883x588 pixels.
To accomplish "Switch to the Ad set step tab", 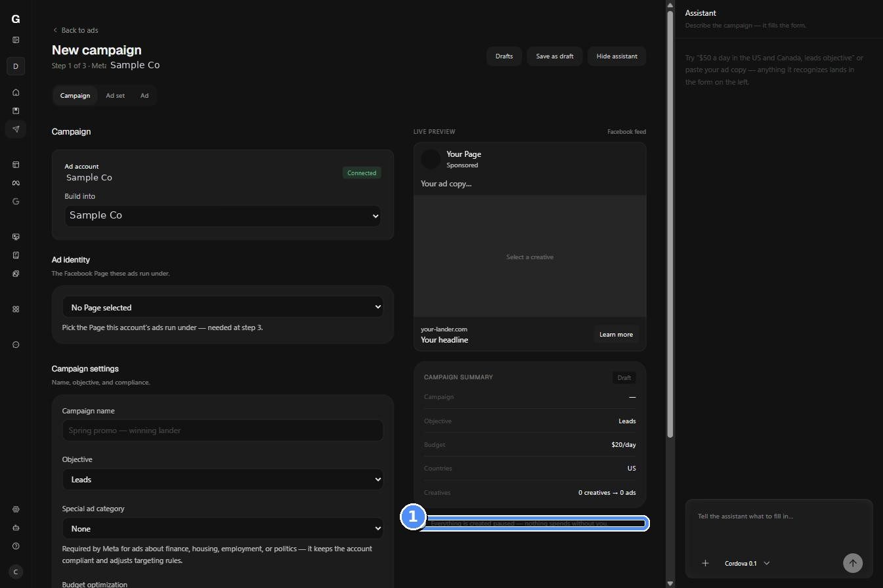I will [x=115, y=96].
